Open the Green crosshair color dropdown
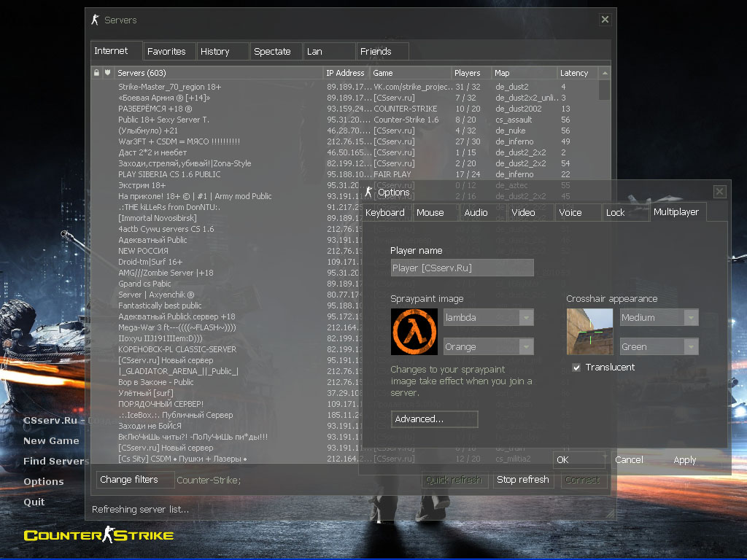This screenshot has height=560, width=747. [659, 346]
